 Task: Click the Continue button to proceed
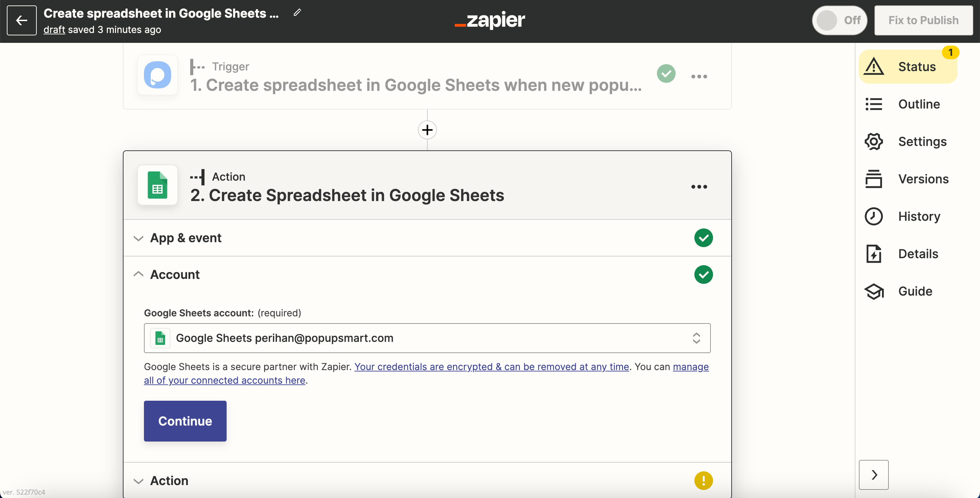point(185,420)
